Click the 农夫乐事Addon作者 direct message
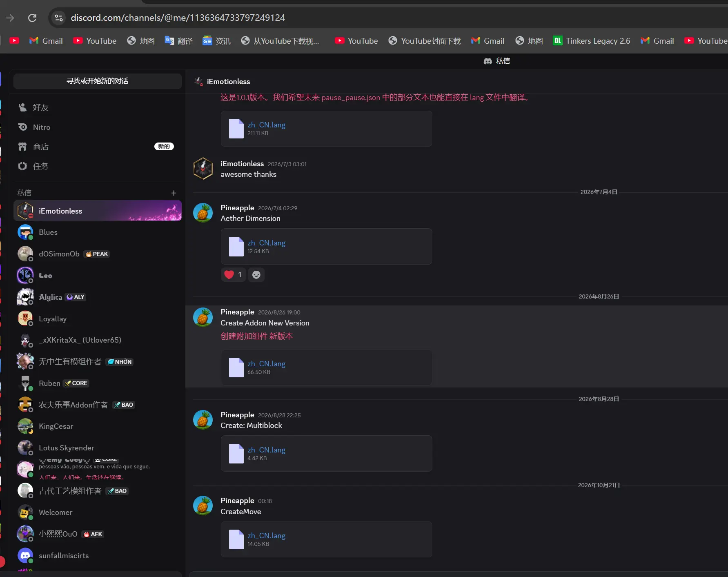Image resolution: width=728 pixels, height=577 pixels. (x=97, y=405)
